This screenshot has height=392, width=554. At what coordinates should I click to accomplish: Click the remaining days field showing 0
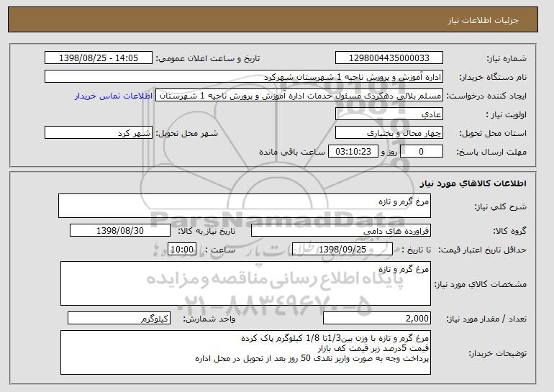pos(421,152)
